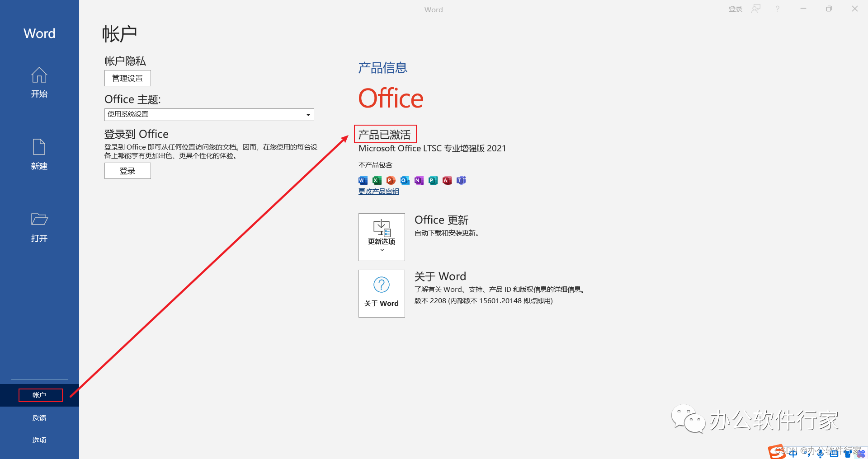Click the 产品信息 heading

click(383, 68)
